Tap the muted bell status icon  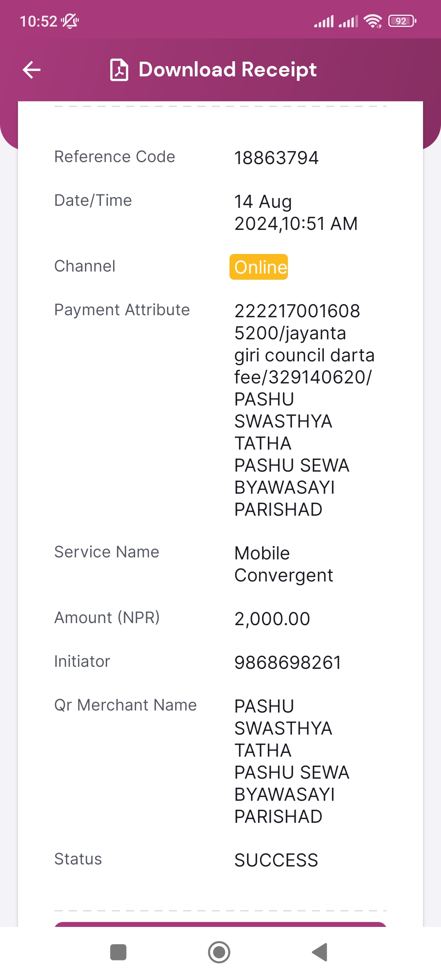70,21
